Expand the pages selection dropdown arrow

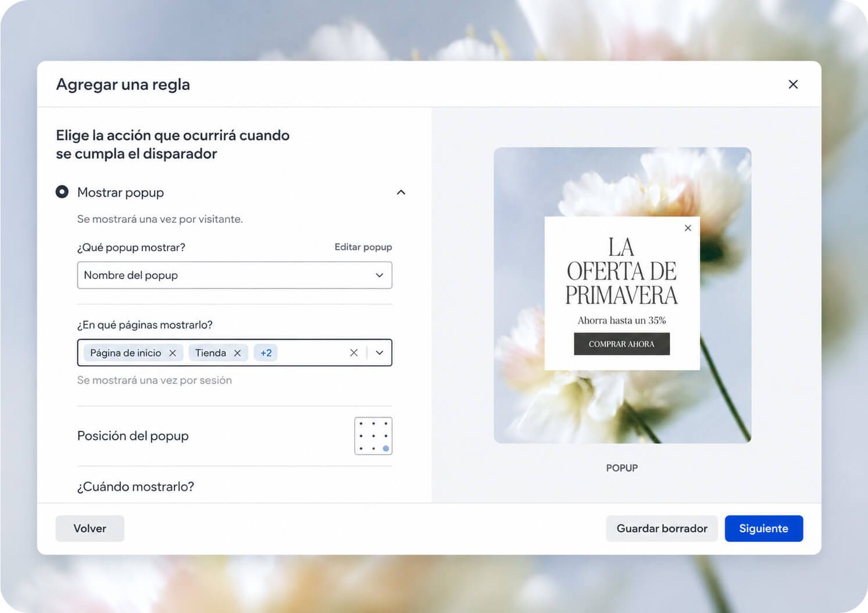tap(380, 352)
